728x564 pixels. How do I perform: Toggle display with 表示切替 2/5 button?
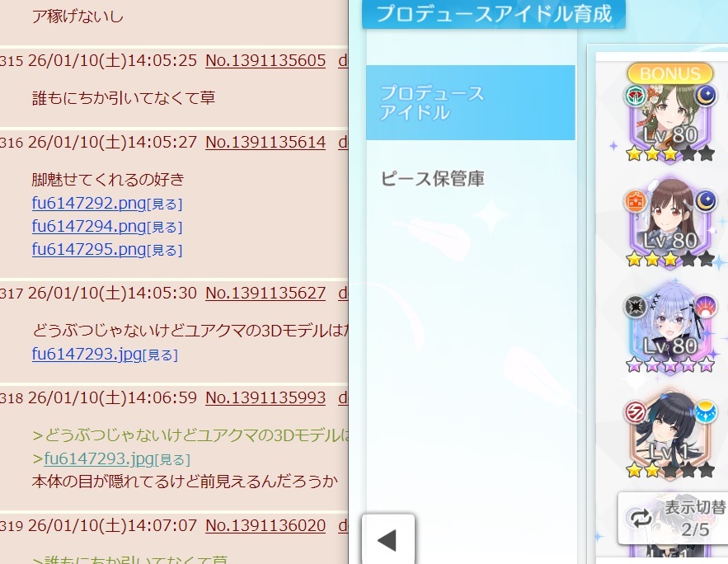point(674,518)
